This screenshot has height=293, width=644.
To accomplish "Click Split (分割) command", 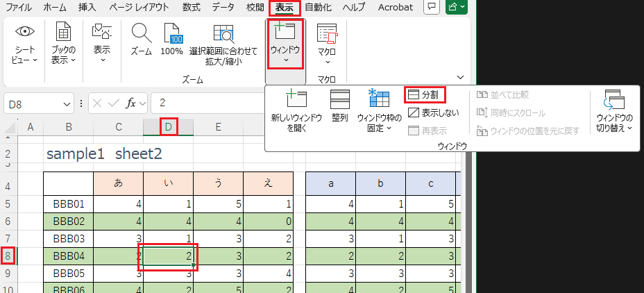I will tap(425, 95).
